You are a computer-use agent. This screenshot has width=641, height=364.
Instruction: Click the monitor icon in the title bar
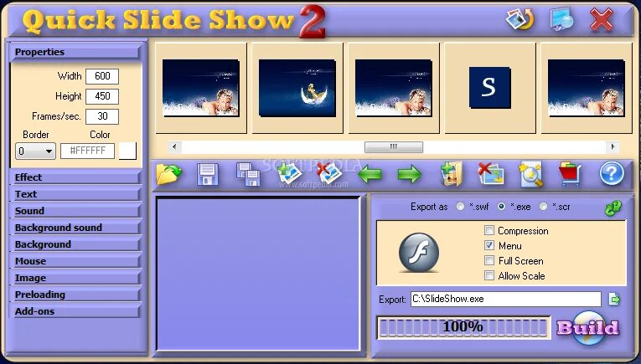(561, 19)
